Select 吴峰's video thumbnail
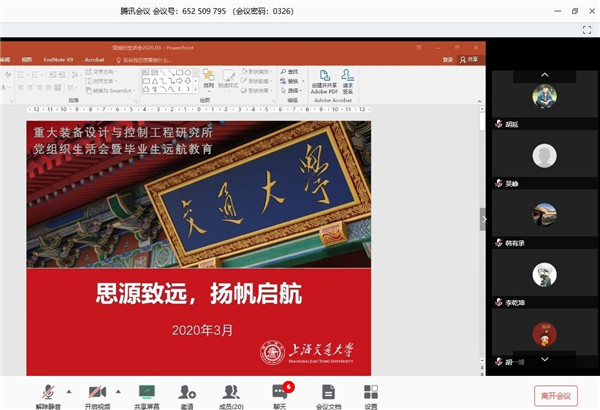 coord(543,156)
